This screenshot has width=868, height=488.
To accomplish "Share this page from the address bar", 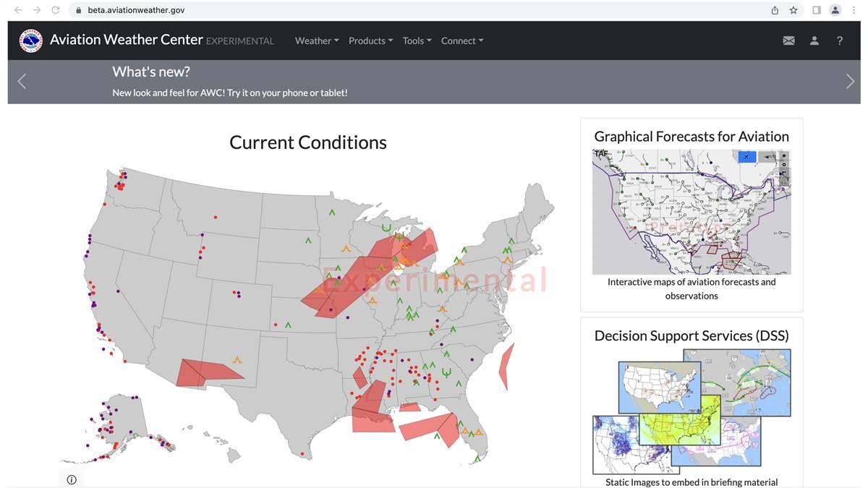I will pyautogui.click(x=775, y=10).
